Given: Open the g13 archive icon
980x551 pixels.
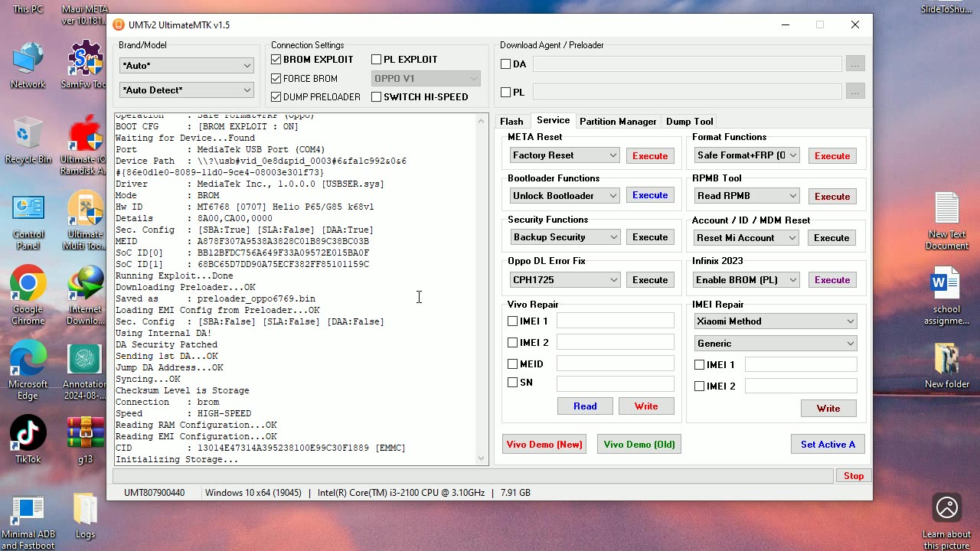Looking at the screenshot, I should [x=85, y=440].
